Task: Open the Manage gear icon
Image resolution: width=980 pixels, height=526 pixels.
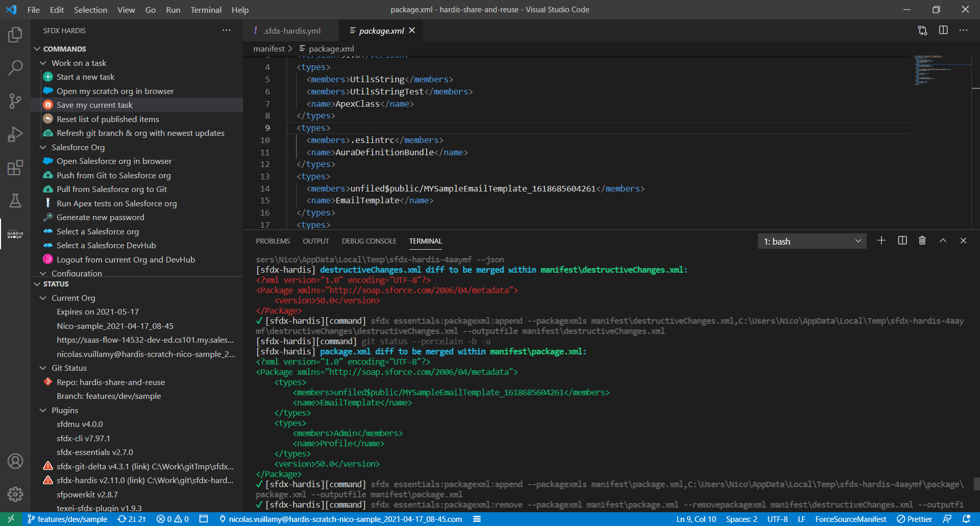Action: (x=15, y=494)
